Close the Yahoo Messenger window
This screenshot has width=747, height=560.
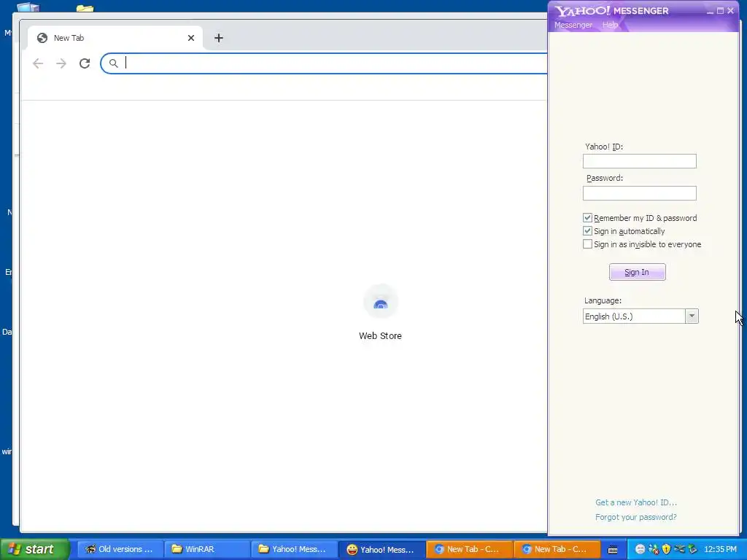tap(731, 10)
